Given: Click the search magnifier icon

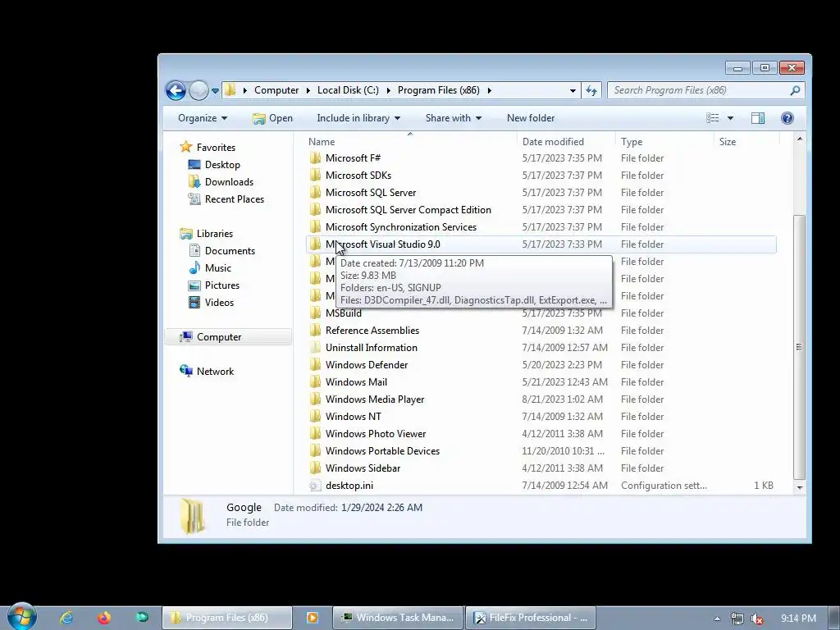Looking at the screenshot, I should tap(795, 90).
